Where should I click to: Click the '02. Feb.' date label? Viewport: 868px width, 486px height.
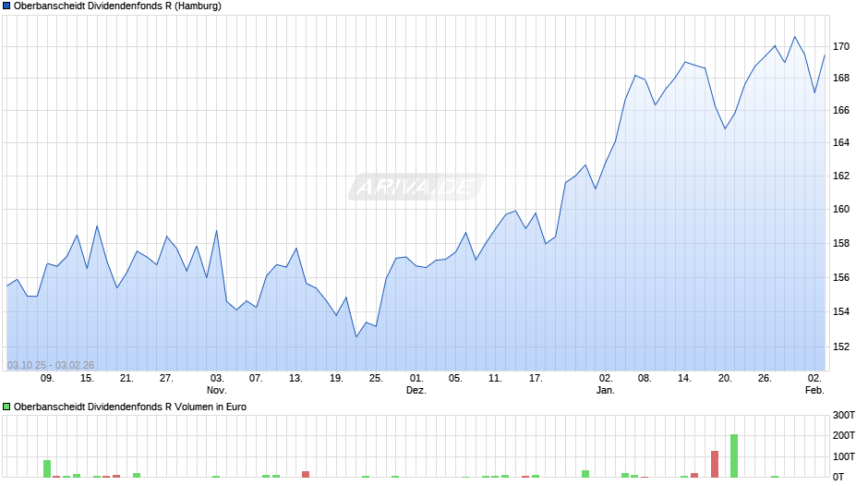tap(814, 384)
